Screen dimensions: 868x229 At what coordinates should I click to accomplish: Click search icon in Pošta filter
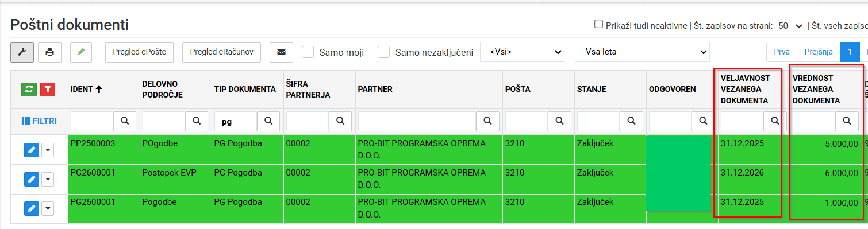559,121
